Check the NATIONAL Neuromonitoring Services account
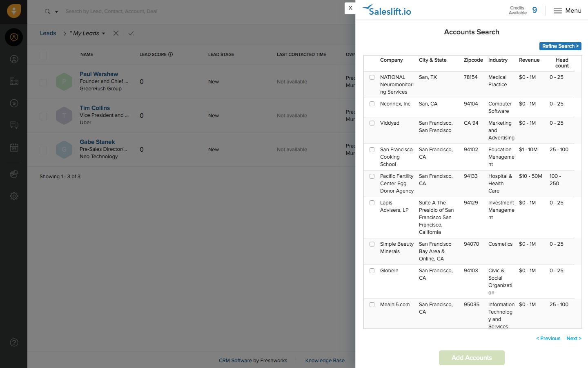This screenshot has width=588, height=368. click(372, 77)
